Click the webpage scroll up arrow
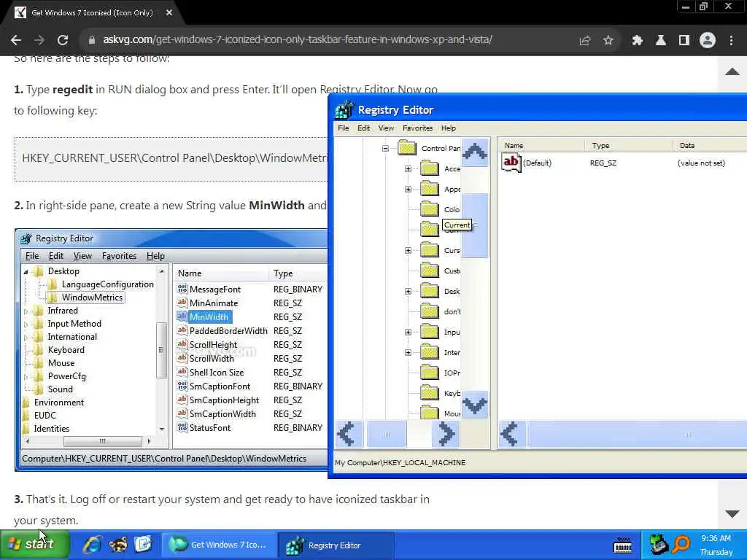The height and width of the screenshot is (560, 747). pos(732,72)
